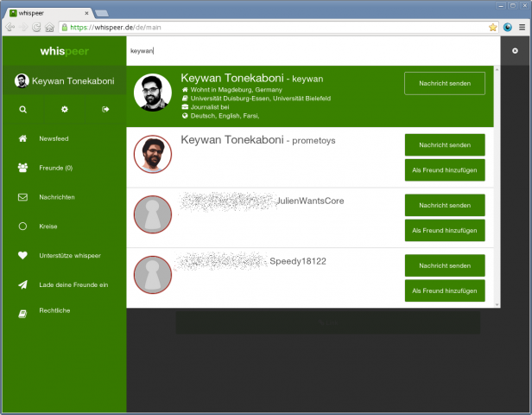Click Nachricht senden for JulienWantsCore
This screenshot has height=415, width=532.
(x=444, y=205)
